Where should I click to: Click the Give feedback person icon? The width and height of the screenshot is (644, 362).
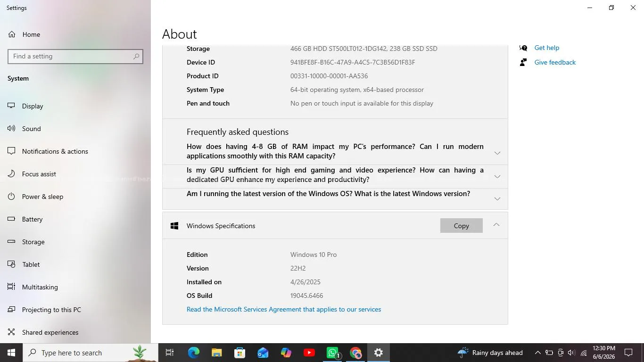tap(523, 62)
